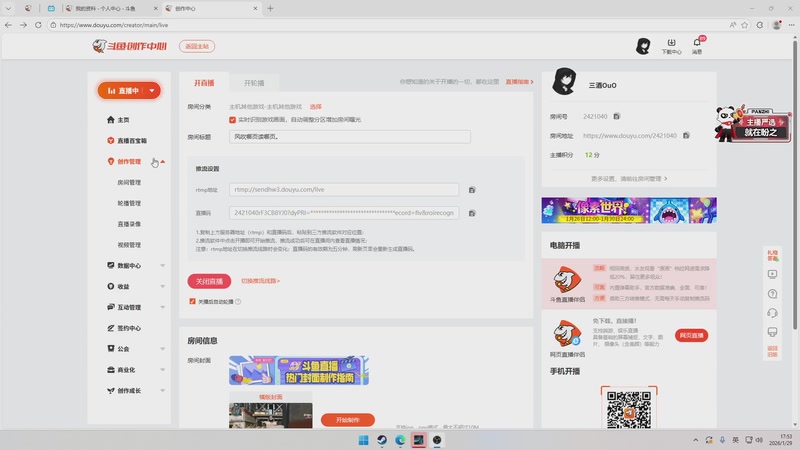Click the 关闭直播 button

point(209,281)
